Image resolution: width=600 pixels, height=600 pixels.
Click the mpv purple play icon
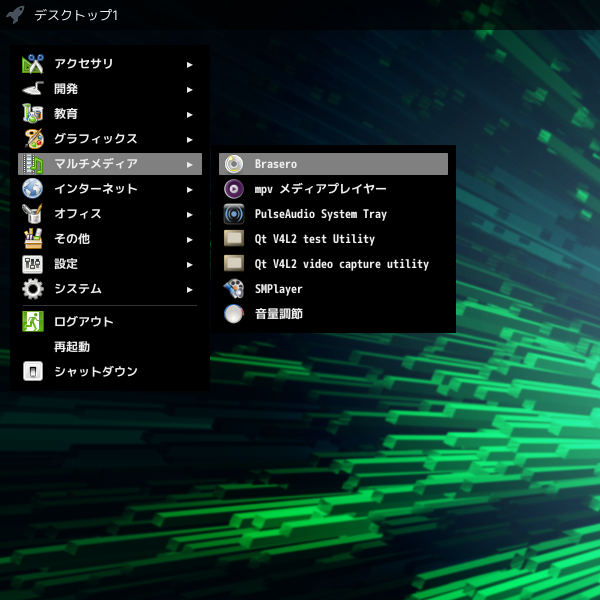pyautogui.click(x=234, y=189)
